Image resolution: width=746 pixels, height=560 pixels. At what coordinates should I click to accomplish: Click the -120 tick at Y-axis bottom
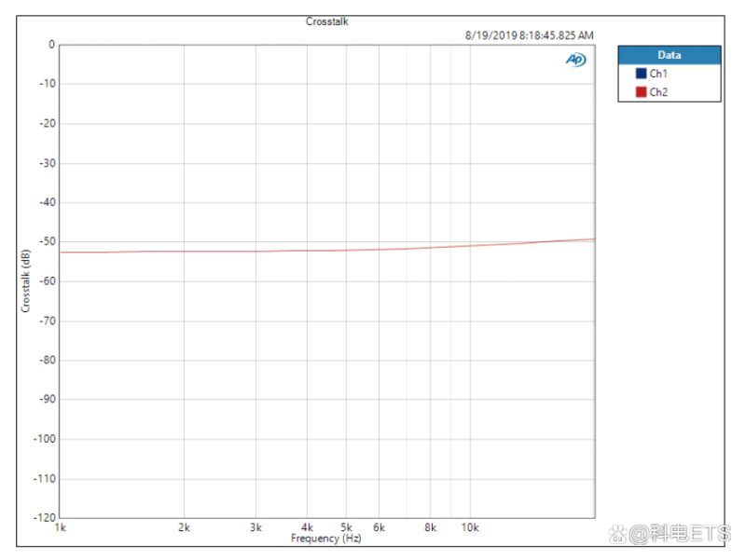pos(44,517)
